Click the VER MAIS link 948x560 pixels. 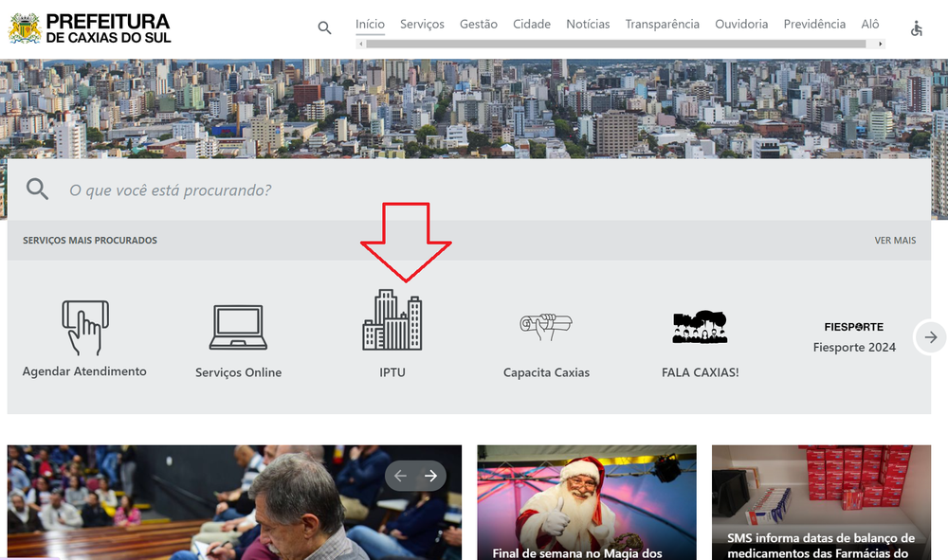[x=895, y=241]
